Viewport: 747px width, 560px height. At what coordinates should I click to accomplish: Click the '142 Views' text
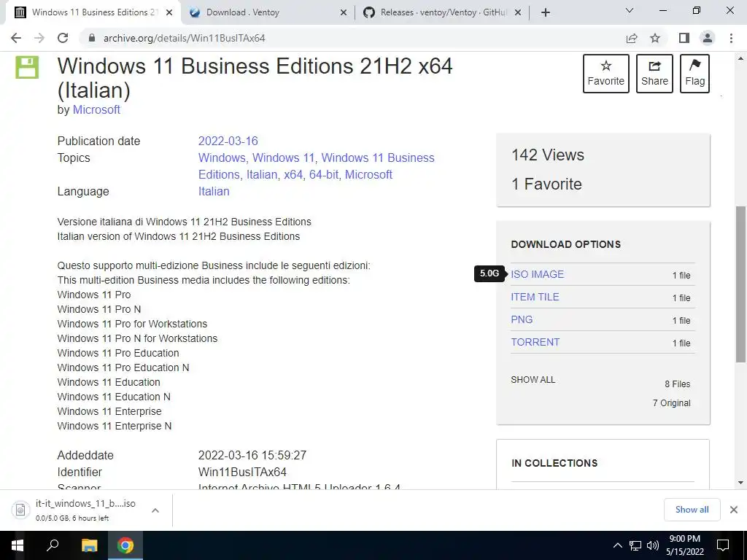[548, 155]
